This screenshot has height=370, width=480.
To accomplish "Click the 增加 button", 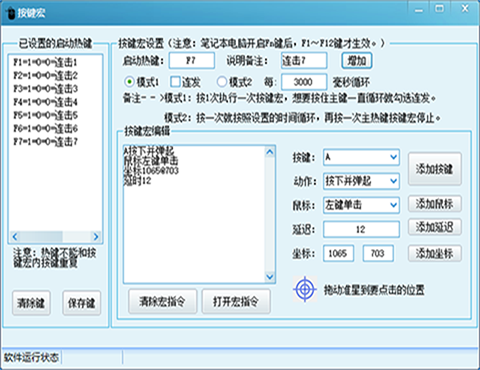I will coord(357,61).
